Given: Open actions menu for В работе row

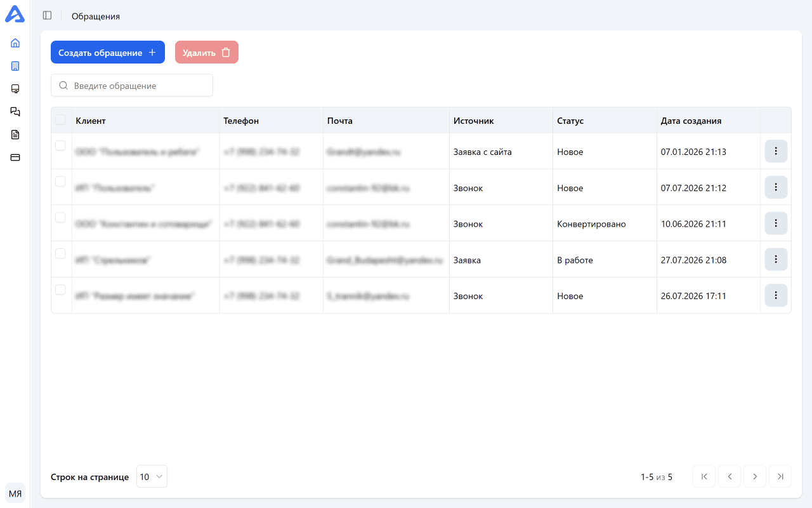Looking at the screenshot, I should pyautogui.click(x=776, y=259).
